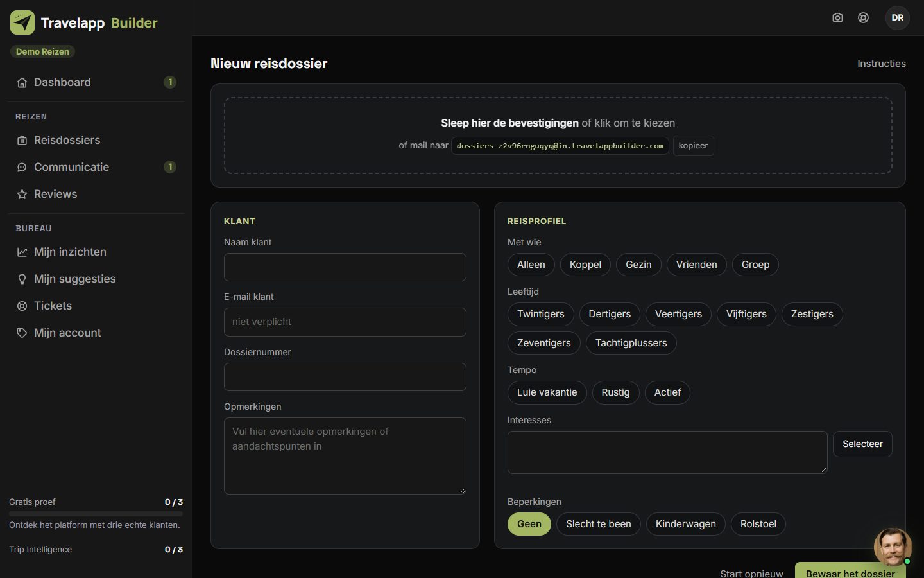The width and height of the screenshot is (924, 578).
Task: Click the Naam klant input field
Action: click(345, 267)
